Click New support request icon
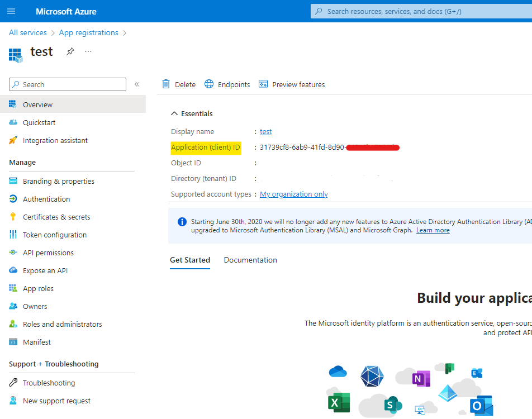 point(13,401)
